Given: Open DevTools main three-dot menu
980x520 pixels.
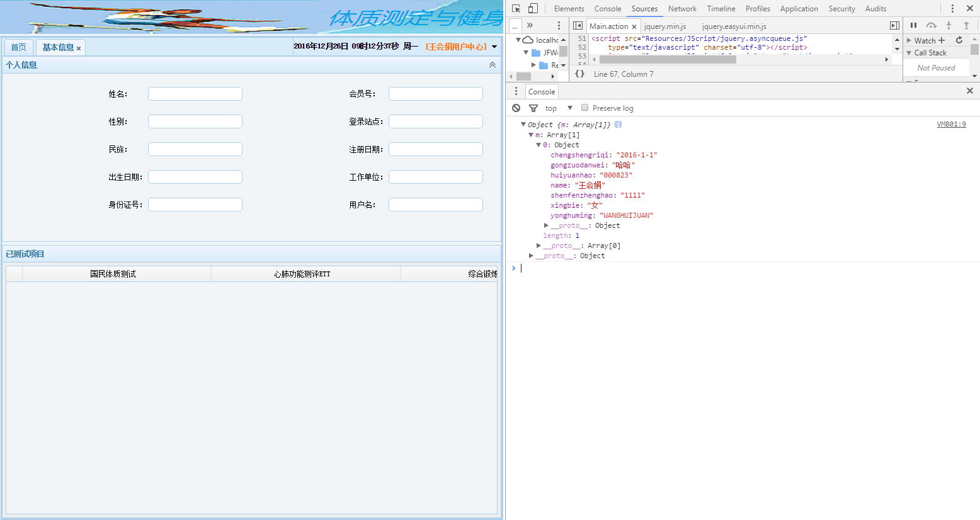Looking at the screenshot, I should [x=952, y=8].
